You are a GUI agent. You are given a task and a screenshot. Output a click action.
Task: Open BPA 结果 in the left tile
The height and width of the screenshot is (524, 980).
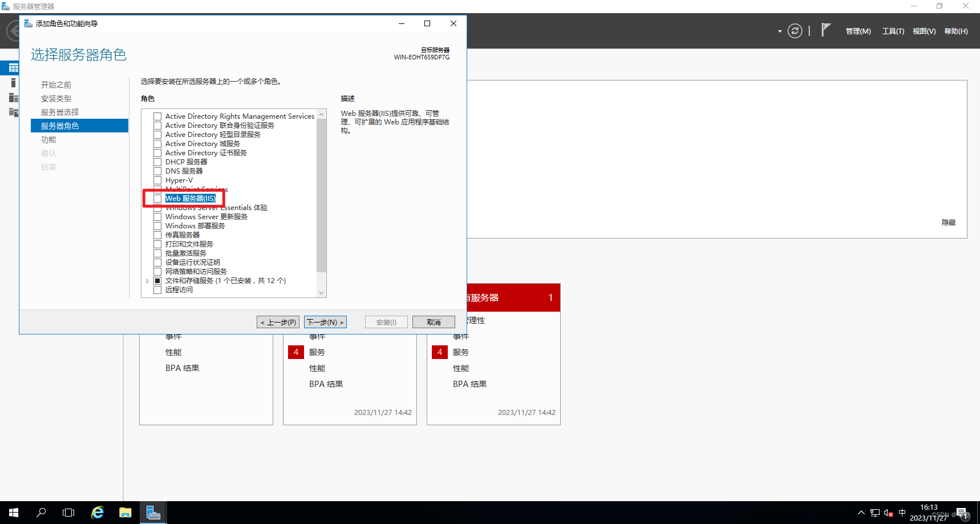pos(183,368)
